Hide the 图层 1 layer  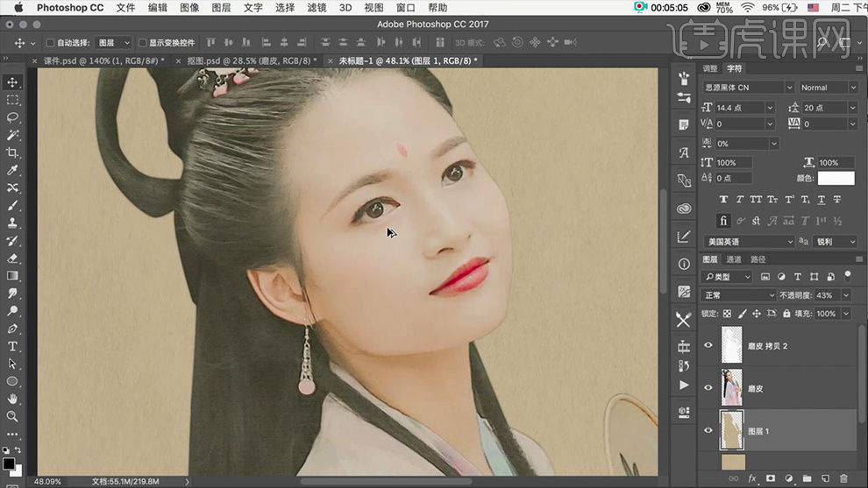(708, 430)
